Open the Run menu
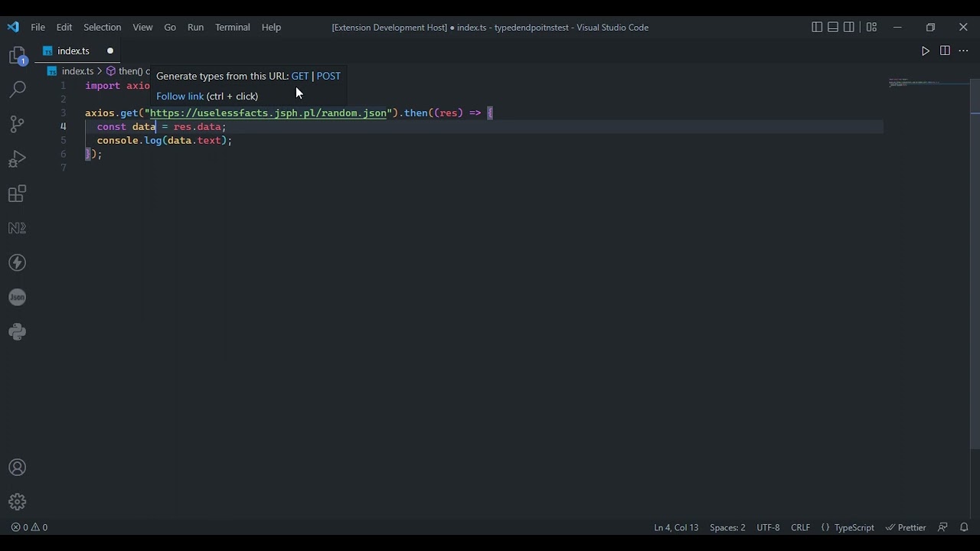Viewport: 980px width, 551px height. [x=195, y=27]
